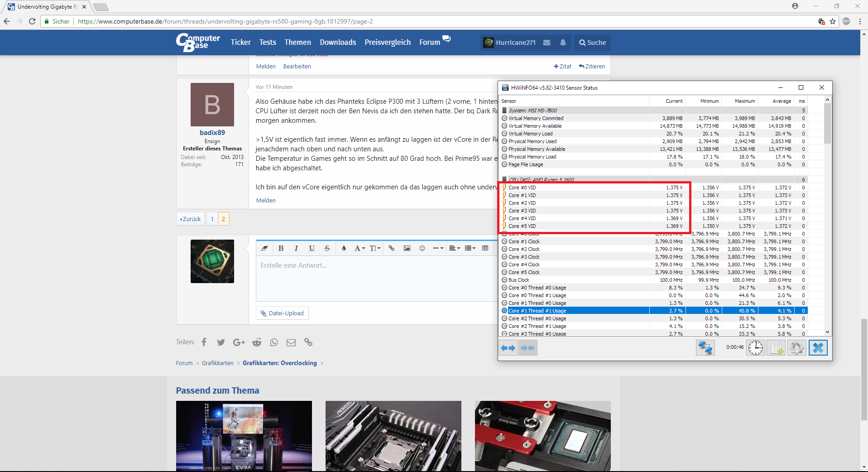
Task: Expand HWiNFO sensor columns with blue arrows
Action: pyautogui.click(x=508, y=348)
